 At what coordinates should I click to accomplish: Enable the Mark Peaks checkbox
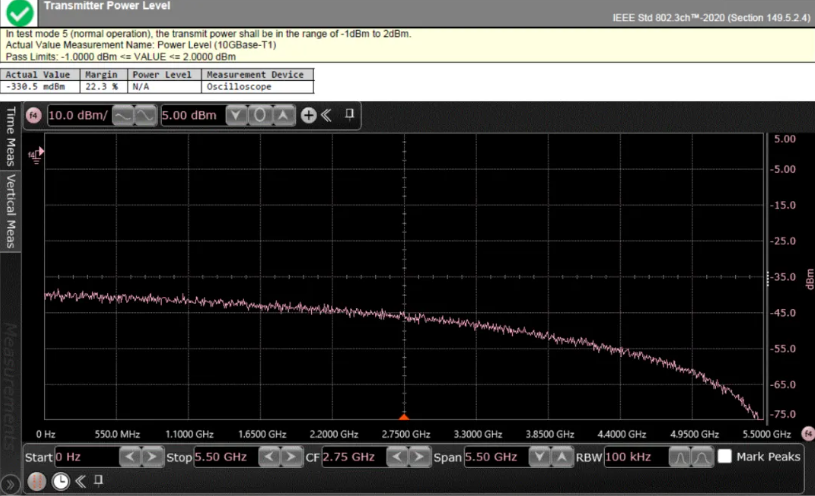(x=726, y=457)
